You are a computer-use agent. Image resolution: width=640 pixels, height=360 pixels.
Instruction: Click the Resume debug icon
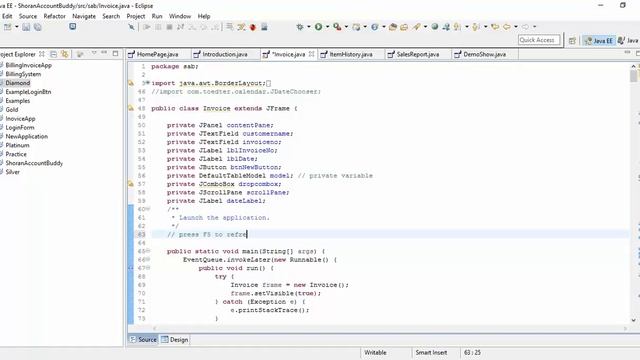point(147,27)
